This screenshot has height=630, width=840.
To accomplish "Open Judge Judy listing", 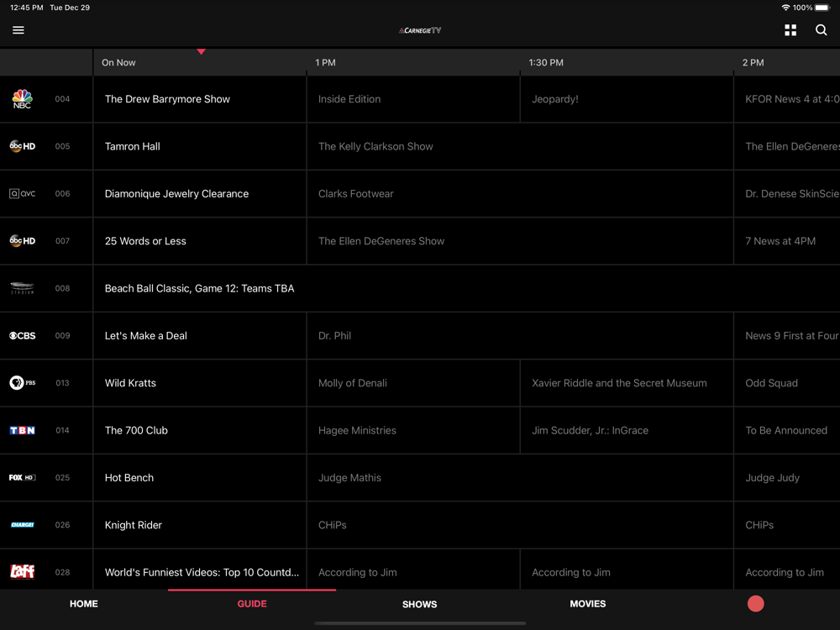I will 787,477.
